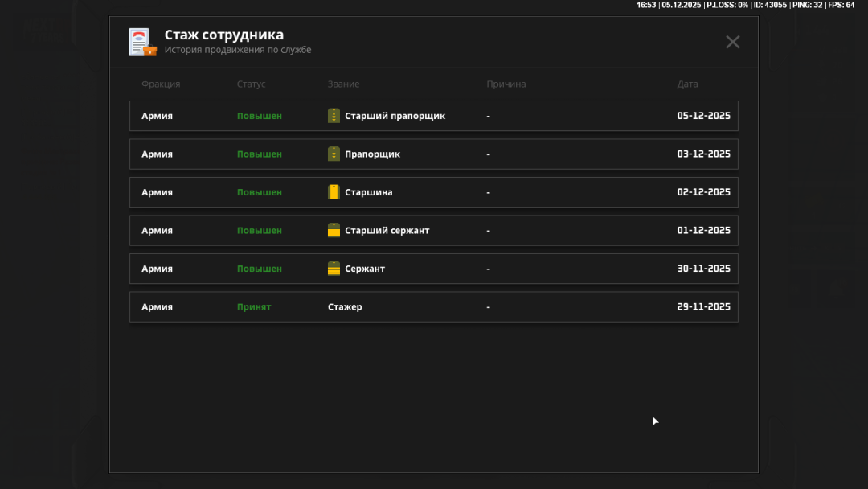Click the Фракция column header
This screenshot has height=489, width=868.
pyautogui.click(x=161, y=84)
